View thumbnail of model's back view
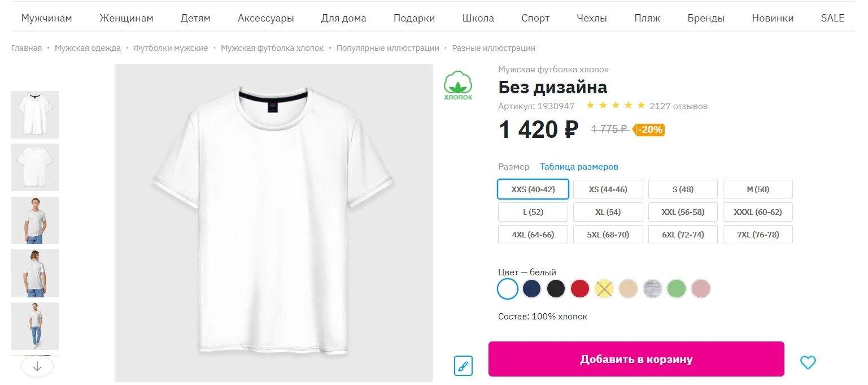Viewport: 868px width, 385px height. [x=35, y=273]
